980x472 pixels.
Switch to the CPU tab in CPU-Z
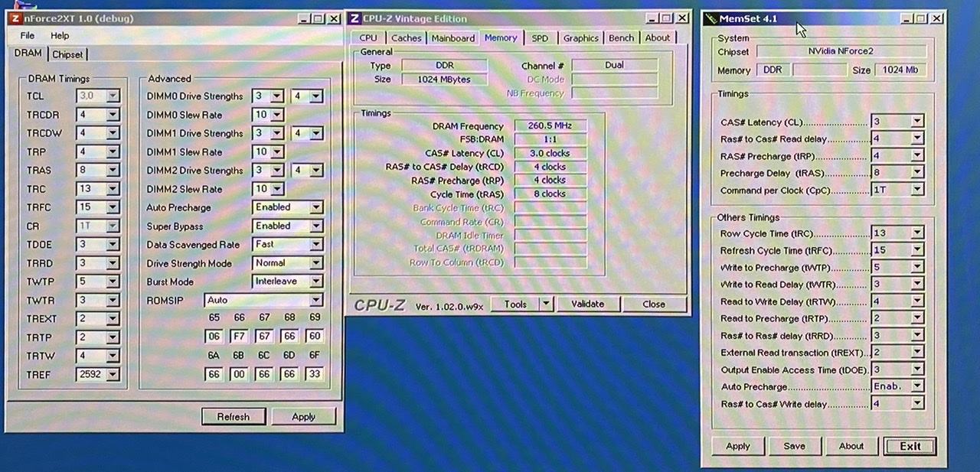[368, 37]
